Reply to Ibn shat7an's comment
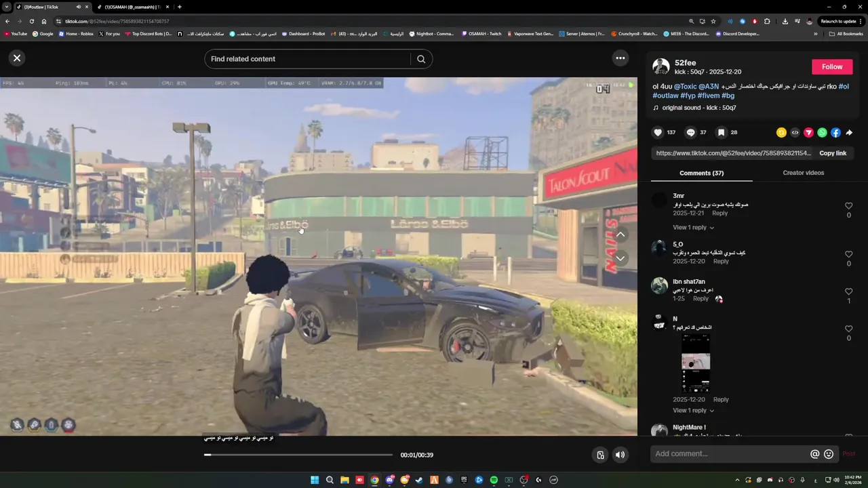Viewport: 868px width, 488px height. click(x=701, y=298)
